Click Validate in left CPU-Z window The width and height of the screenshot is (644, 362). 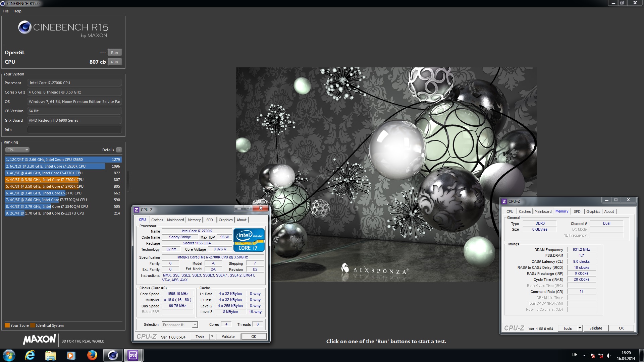click(228, 337)
